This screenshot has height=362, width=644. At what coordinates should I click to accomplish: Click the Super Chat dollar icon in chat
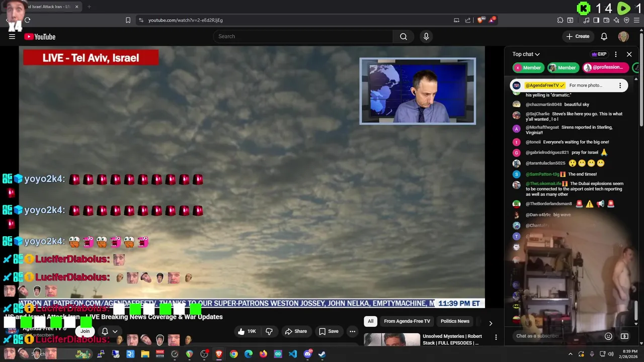(624, 336)
